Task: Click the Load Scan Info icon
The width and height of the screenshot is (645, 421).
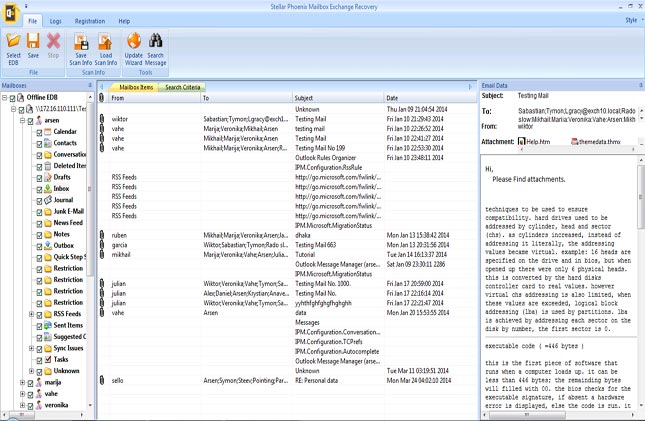Action: (106, 41)
